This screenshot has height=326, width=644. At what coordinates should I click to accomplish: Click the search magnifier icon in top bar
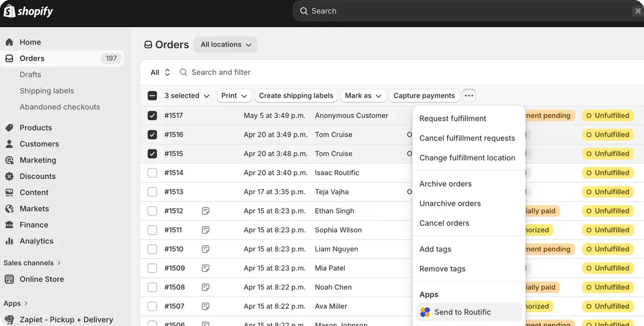[x=304, y=11]
